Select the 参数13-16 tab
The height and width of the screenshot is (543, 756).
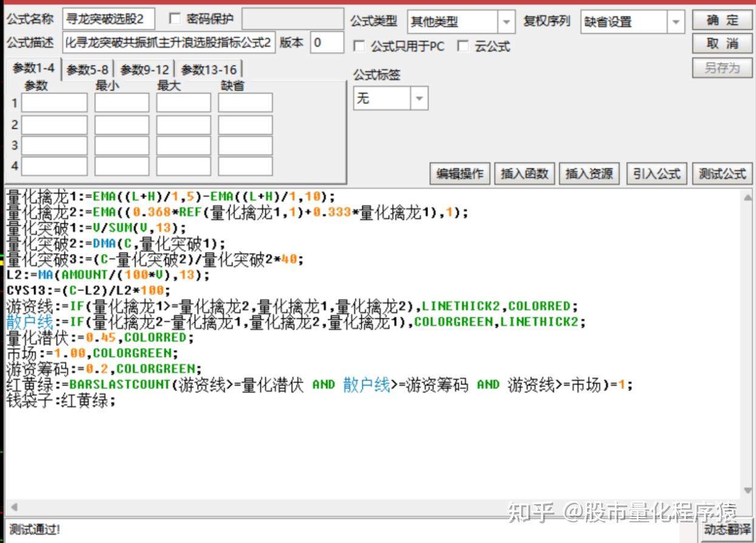[209, 70]
